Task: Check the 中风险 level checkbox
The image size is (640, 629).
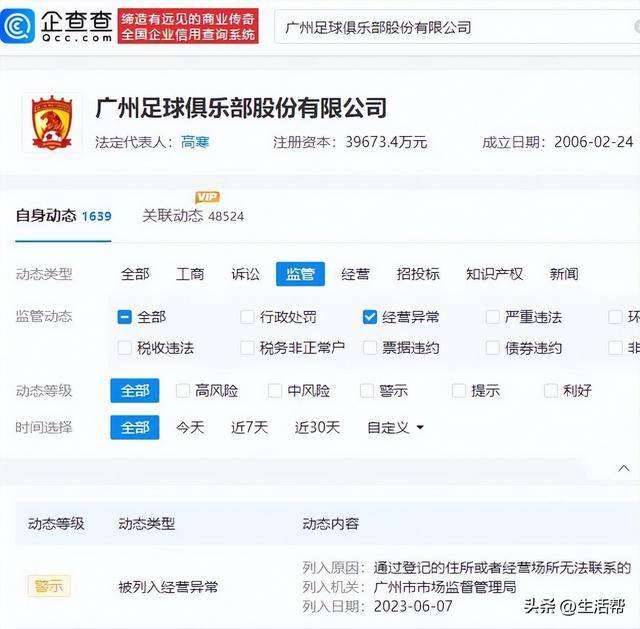Action: (x=275, y=391)
